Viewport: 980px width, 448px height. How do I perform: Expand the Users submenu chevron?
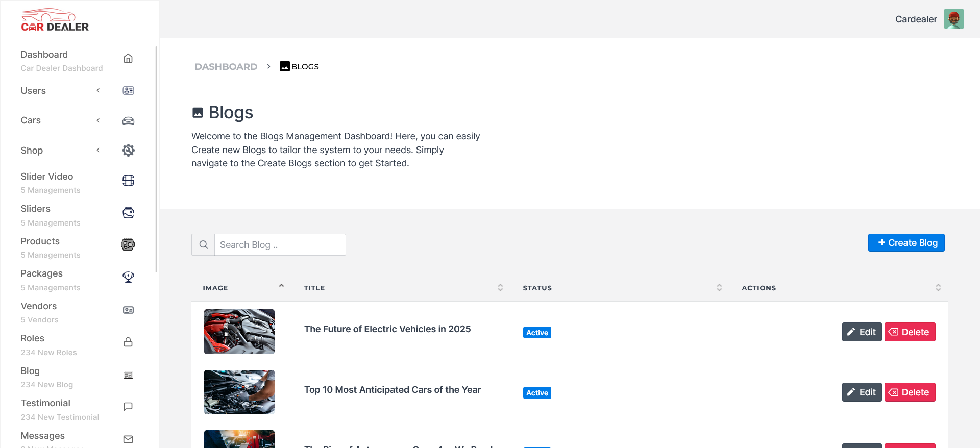(x=98, y=91)
